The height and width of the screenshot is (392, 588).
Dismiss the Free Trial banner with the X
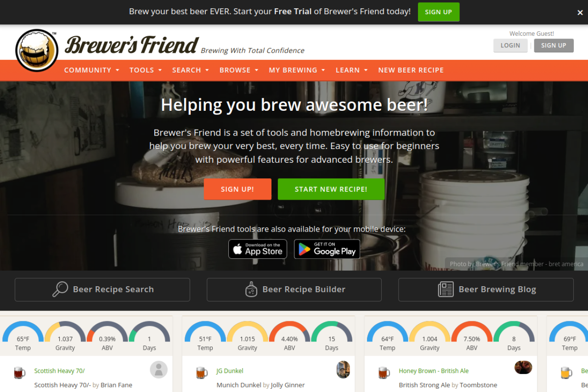[580, 12]
